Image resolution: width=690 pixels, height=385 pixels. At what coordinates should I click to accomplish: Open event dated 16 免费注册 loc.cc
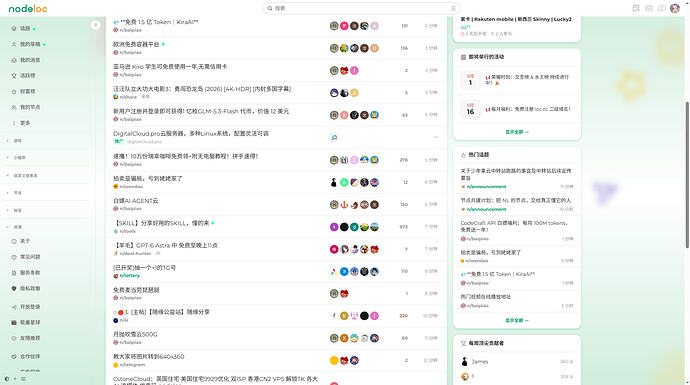tap(517, 109)
